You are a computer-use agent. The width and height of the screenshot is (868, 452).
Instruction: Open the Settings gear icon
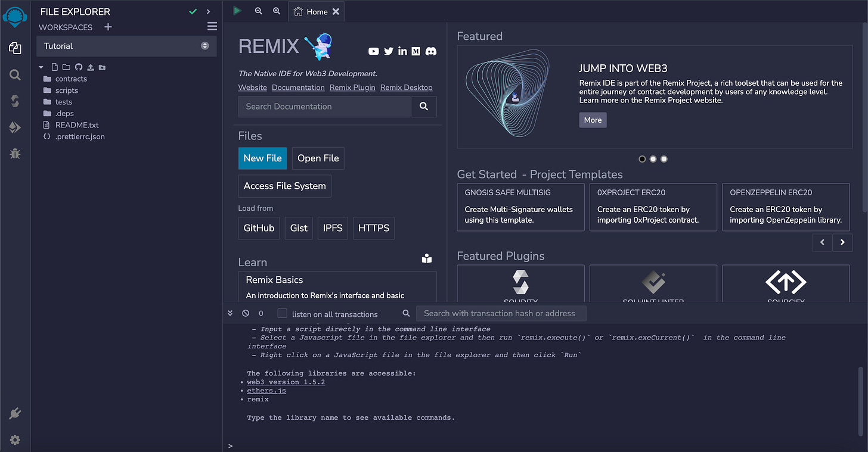[15, 440]
